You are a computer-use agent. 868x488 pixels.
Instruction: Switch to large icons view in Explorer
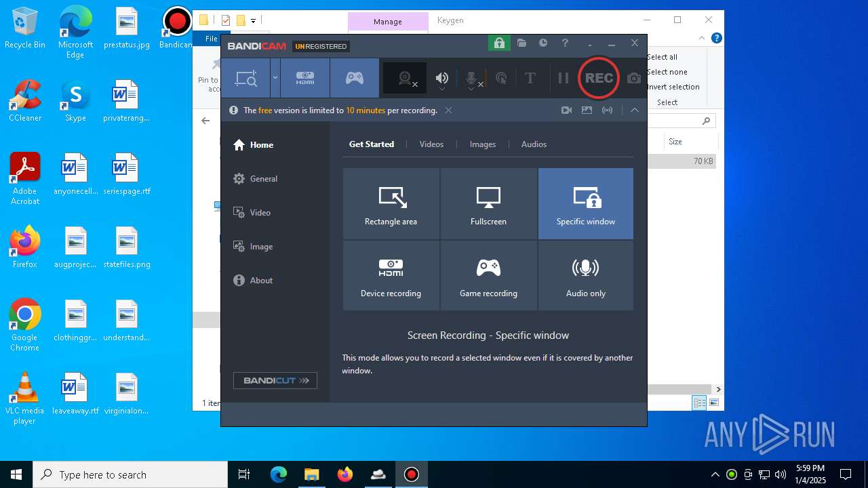click(713, 403)
